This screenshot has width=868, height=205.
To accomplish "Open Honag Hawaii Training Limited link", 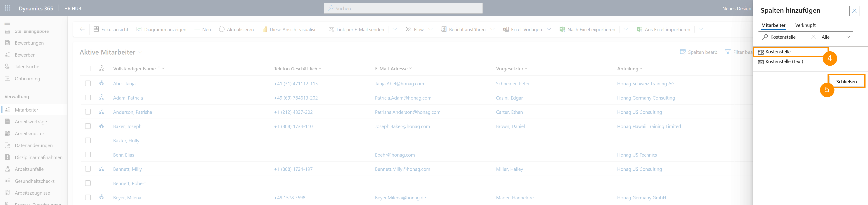I will click(649, 126).
